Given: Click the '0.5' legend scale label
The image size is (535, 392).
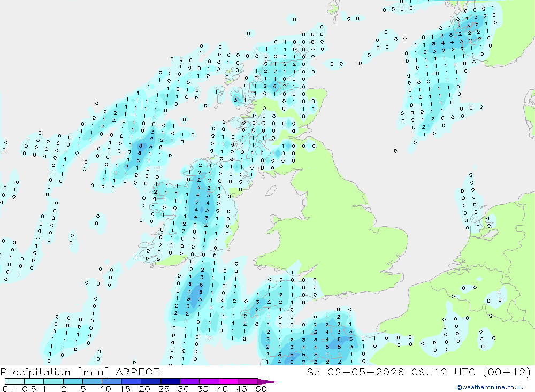Looking at the screenshot, I should point(29,389).
